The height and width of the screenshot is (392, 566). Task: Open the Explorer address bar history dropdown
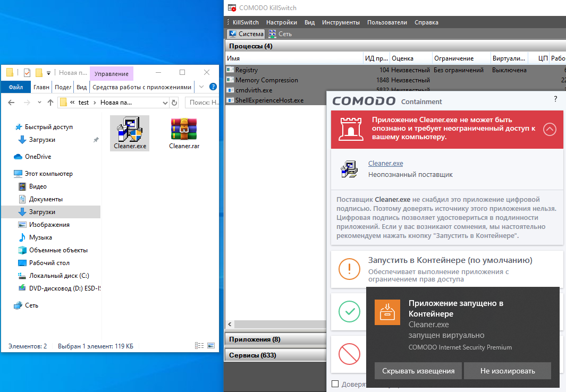coord(165,103)
